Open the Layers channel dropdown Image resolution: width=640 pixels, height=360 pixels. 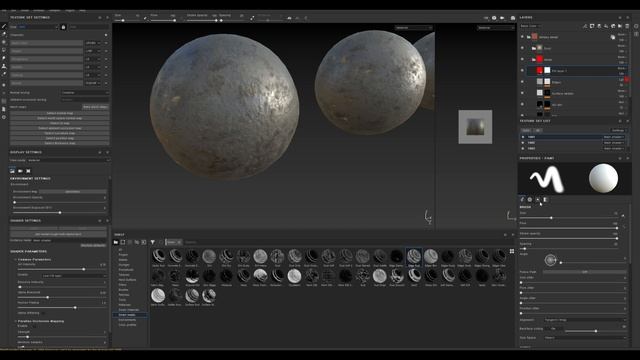pyautogui.click(x=530, y=26)
